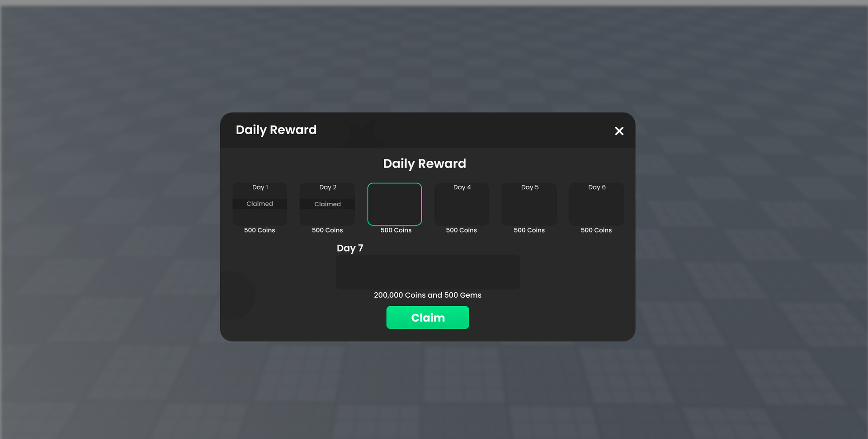Click the 200,000 Coins and 500 Gems text
Image resolution: width=868 pixels, height=439 pixels.
[428, 295]
